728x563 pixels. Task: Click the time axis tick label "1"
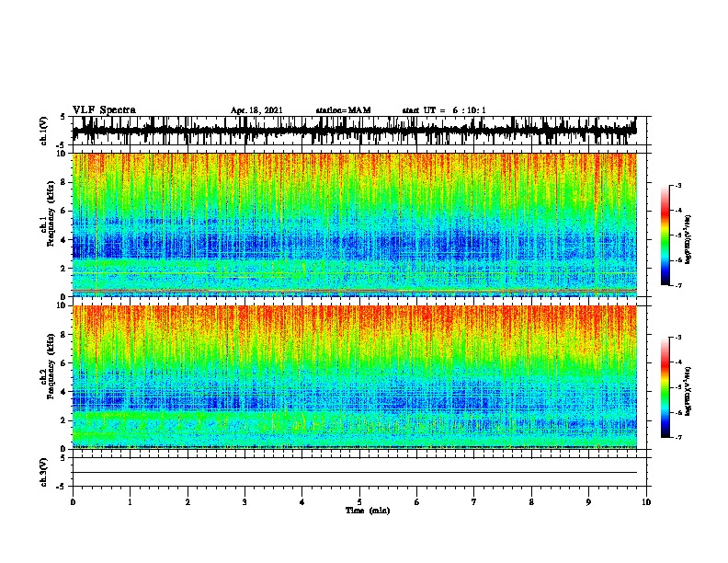coord(130,502)
